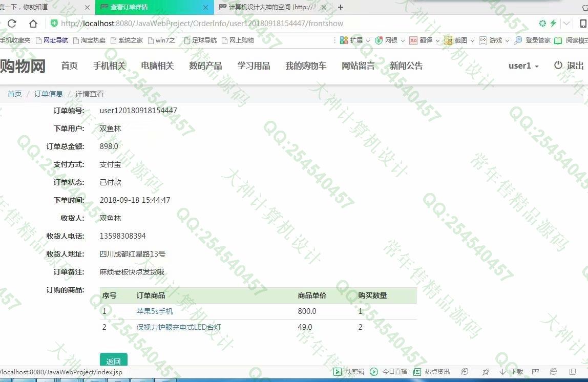Click the clock-arrow history icon in status bar

[x=465, y=372]
